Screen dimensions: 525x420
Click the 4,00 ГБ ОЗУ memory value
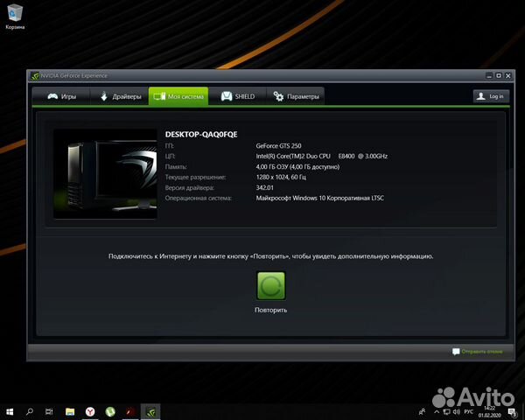(x=297, y=167)
